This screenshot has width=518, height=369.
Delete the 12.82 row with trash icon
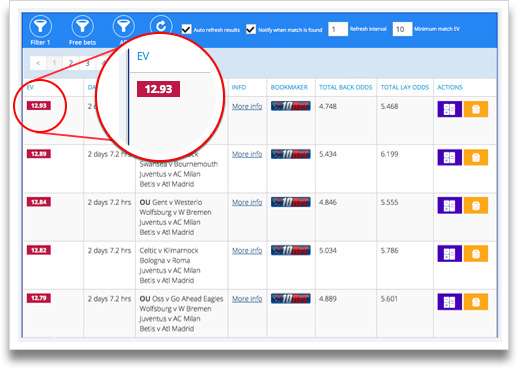click(x=476, y=253)
